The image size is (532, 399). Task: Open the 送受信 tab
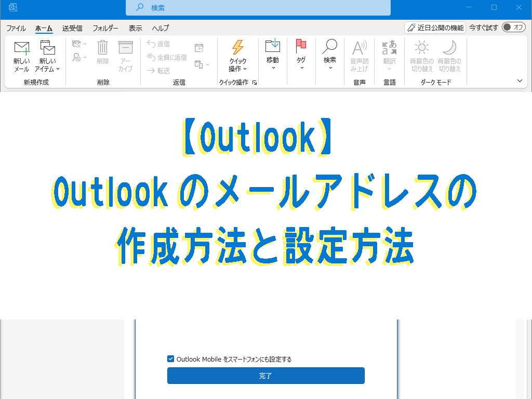(x=72, y=28)
